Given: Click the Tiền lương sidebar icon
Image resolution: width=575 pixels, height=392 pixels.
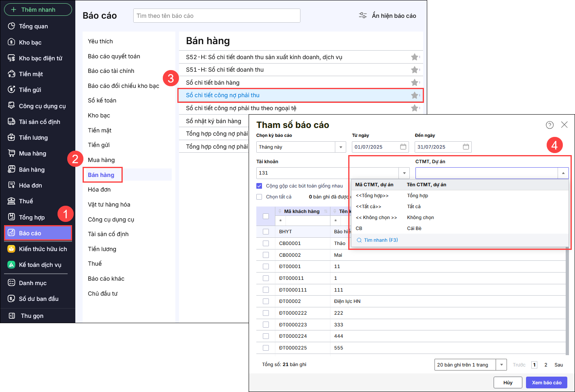Looking at the screenshot, I should [12, 138].
